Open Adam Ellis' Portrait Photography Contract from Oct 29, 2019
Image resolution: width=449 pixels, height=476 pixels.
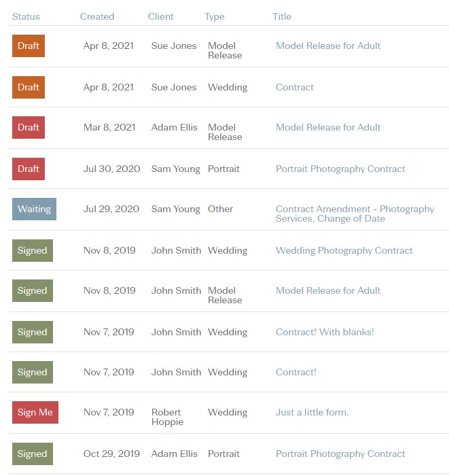(340, 454)
